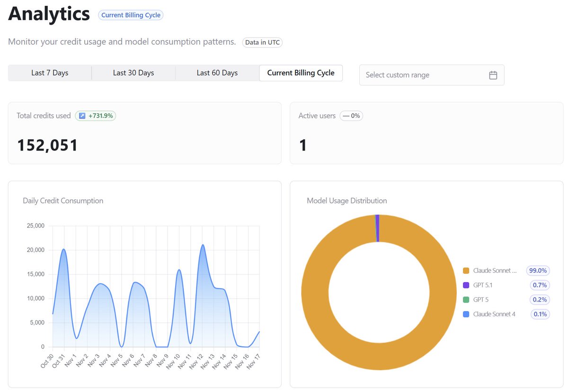Image resolution: width=568 pixels, height=392 pixels.
Task: Click the 0% active users badge
Action: [351, 116]
